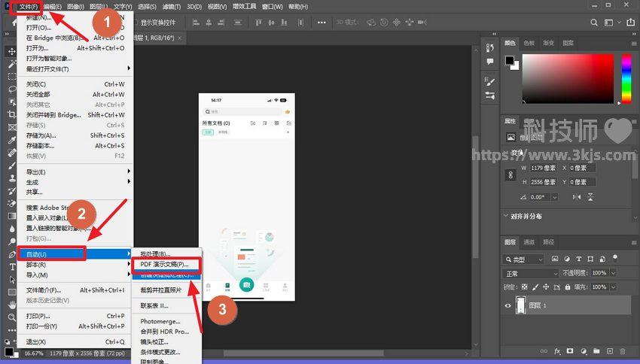This screenshot has width=640, height=364.
Task: Expand the 脚本(R) submenu
Action: pos(78,265)
